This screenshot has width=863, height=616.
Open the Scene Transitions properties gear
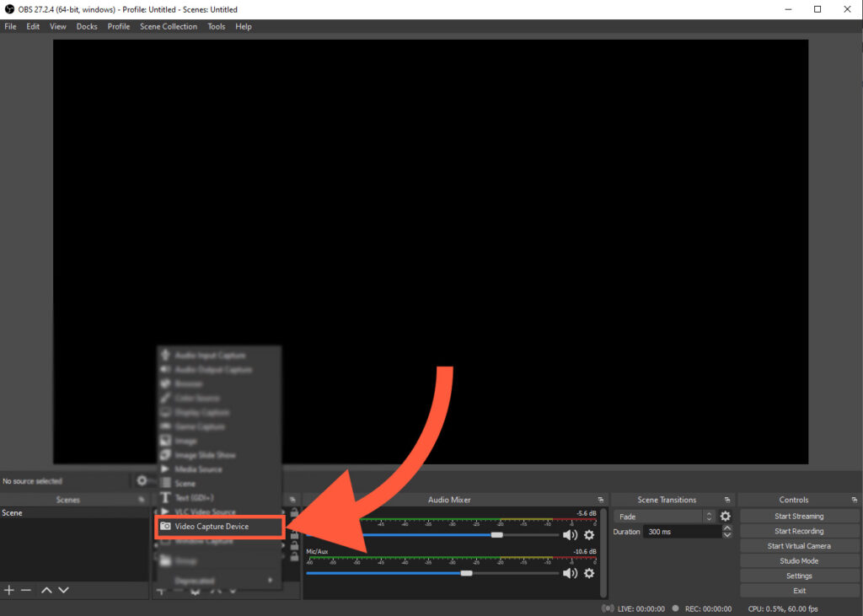coord(725,516)
